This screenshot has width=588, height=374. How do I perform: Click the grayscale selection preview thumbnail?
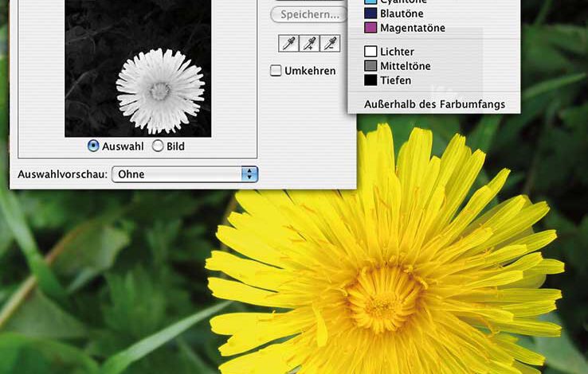(x=138, y=68)
